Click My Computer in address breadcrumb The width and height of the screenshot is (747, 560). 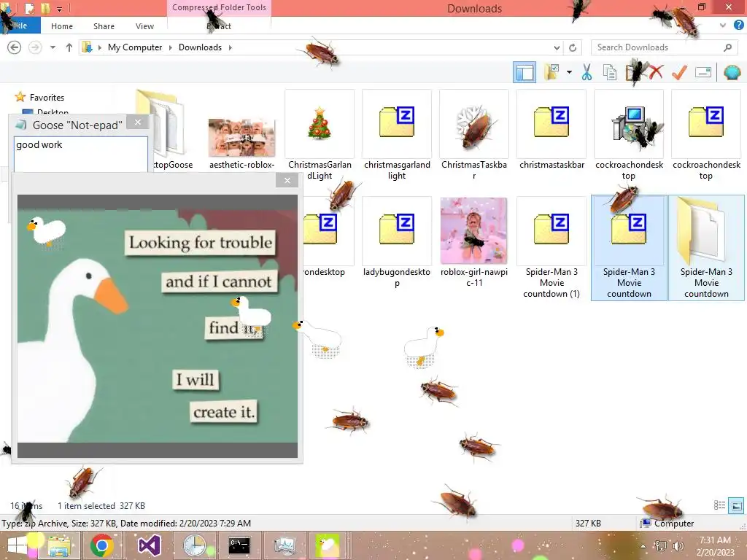coord(135,47)
